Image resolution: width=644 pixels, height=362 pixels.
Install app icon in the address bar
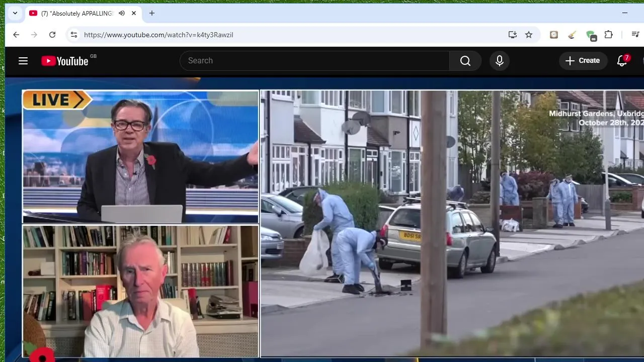[513, 35]
